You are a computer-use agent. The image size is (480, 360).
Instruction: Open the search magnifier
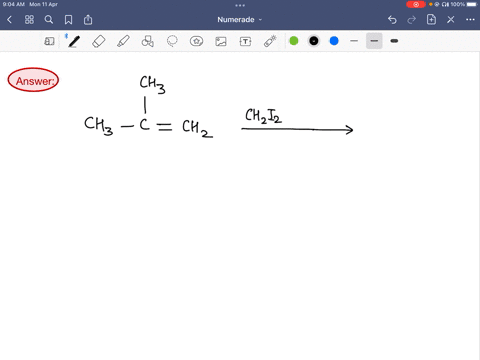tap(49, 20)
